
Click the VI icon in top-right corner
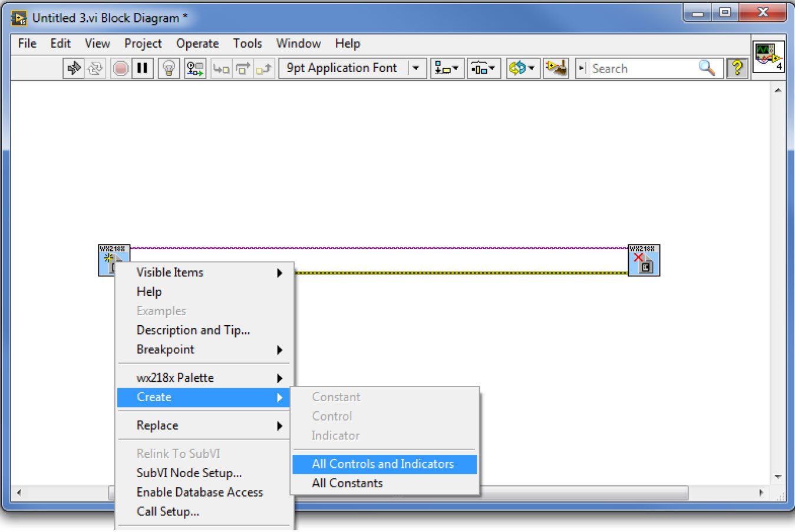click(x=768, y=57)
